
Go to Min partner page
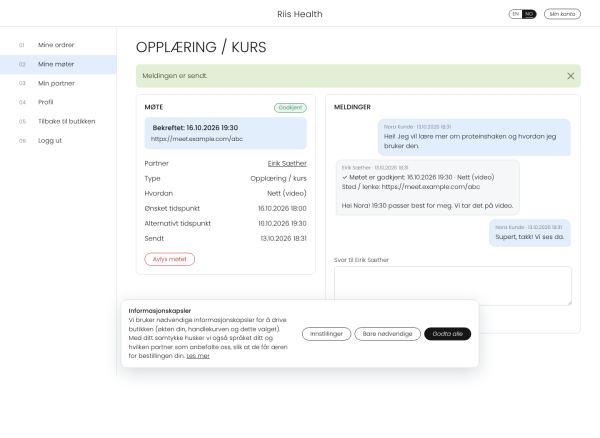pos(58,83)
